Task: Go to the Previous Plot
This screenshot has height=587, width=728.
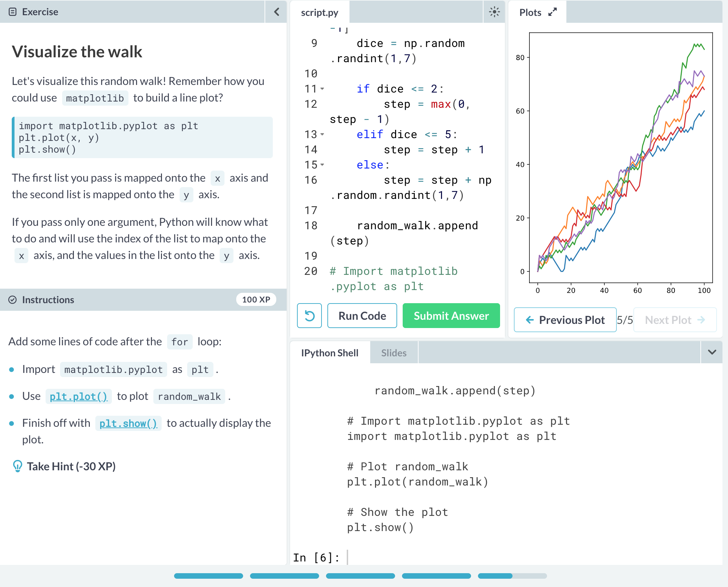Action: 565,320
